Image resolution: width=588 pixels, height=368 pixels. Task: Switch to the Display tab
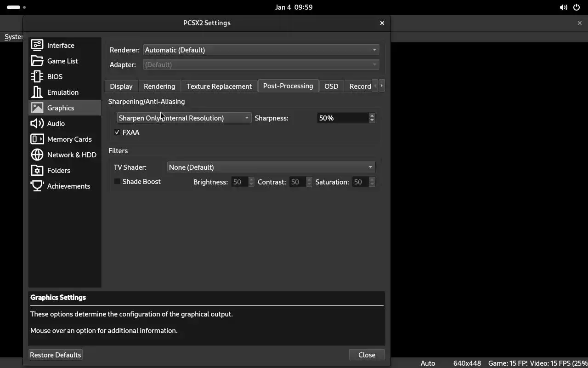[121, 86]
